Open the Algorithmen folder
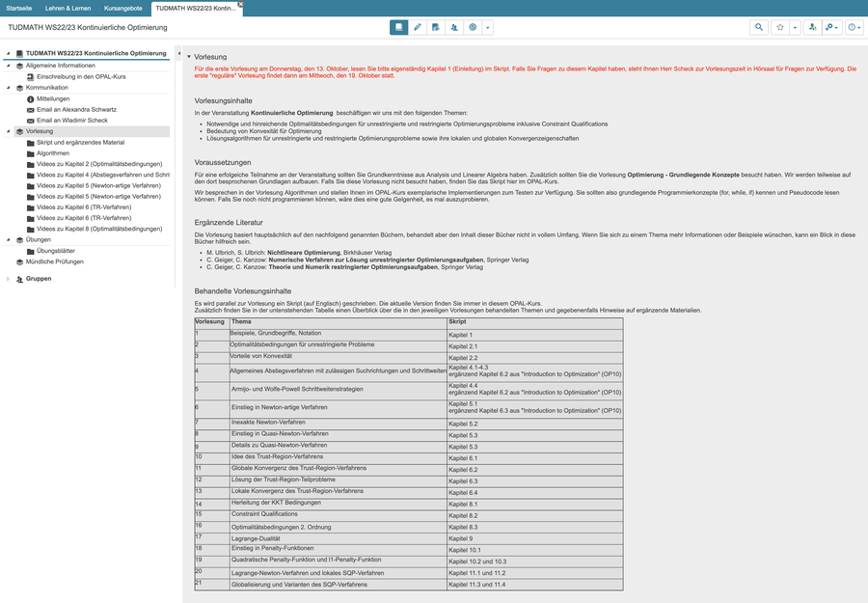 coord(53,153)
